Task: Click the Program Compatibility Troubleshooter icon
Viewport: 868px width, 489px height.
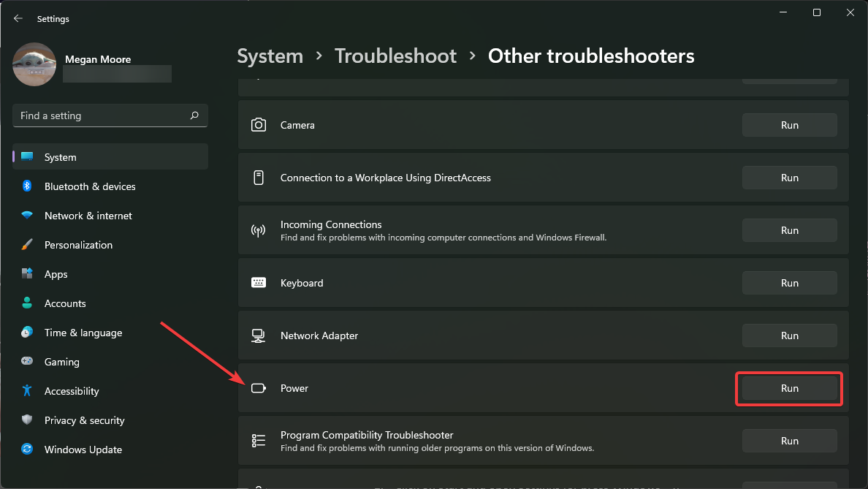Action: click(259, 441)
